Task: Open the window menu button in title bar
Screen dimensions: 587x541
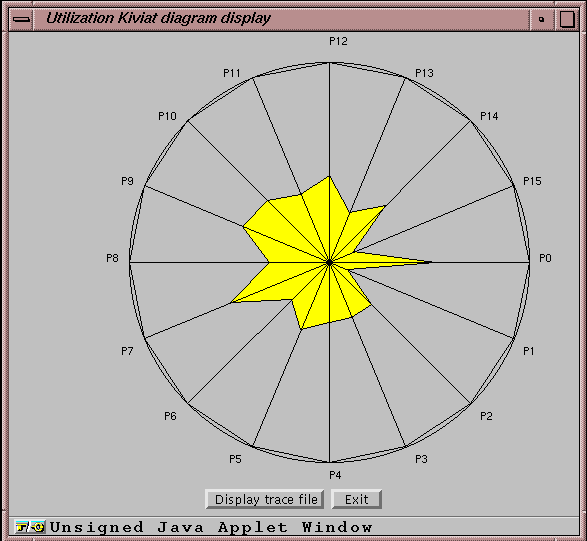Action: pyautogui.click(x=21, y=19)
